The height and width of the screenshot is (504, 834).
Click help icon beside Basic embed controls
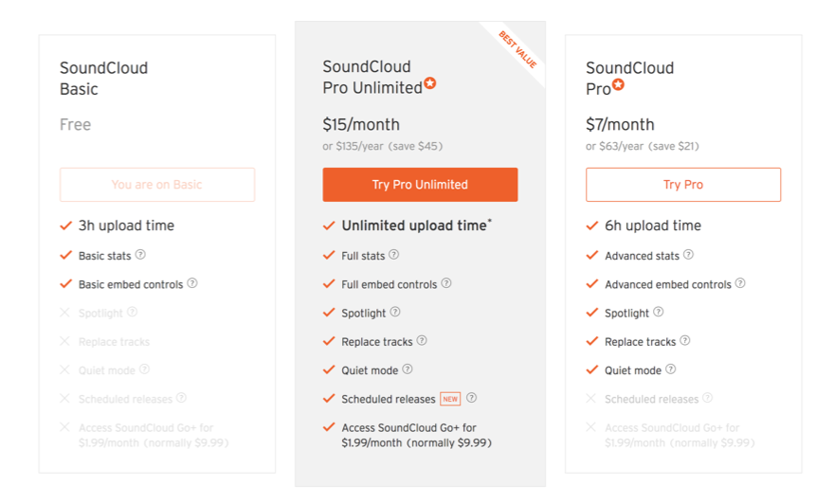(192, 283)
